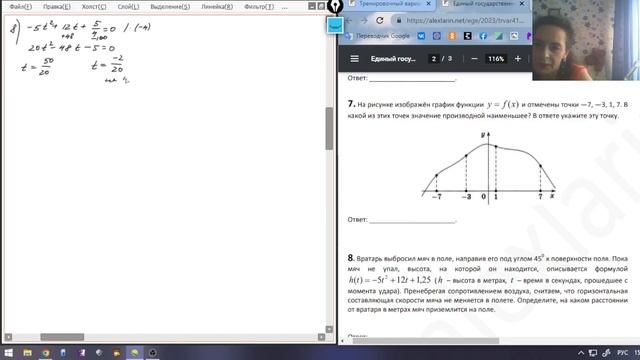Open the Правка menu
The width and height of the screenshot is (640, 360).
(x=57, y=7)
